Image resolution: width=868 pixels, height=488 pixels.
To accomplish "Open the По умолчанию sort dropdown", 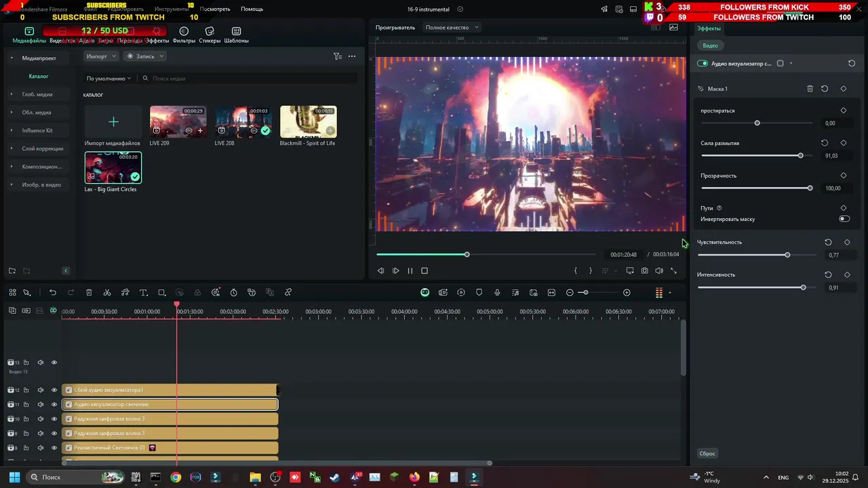I will 108,79.
